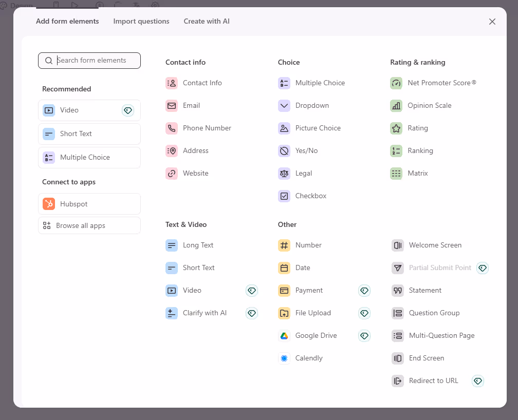Click premium diamond badge beside File Upload

[364, 313]
